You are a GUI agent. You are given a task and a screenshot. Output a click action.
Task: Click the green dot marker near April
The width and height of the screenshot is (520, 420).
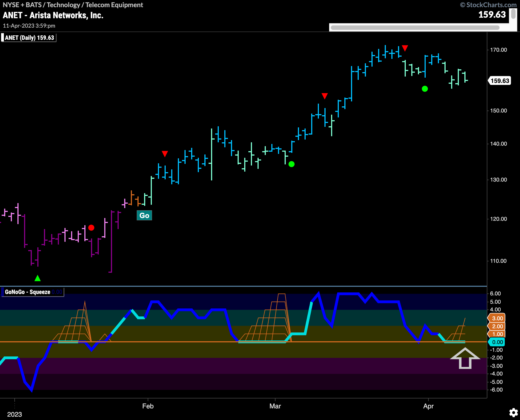click(x=425, y=89)
